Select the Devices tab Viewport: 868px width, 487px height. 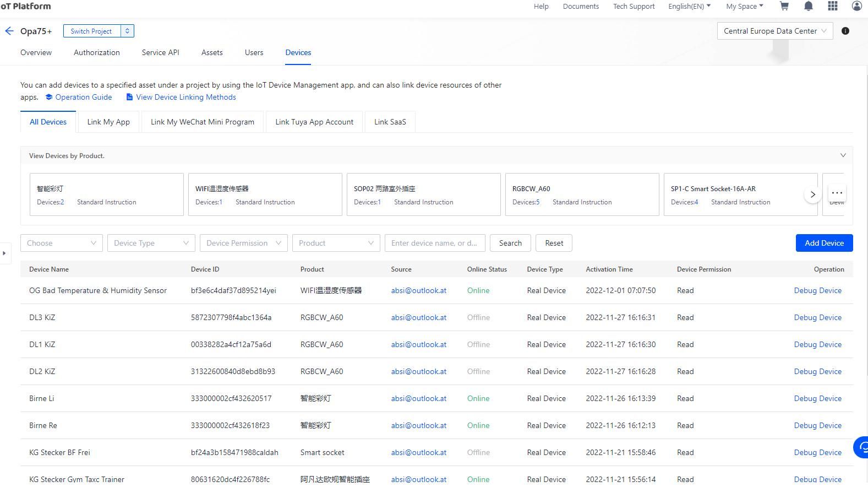[298, 52]
